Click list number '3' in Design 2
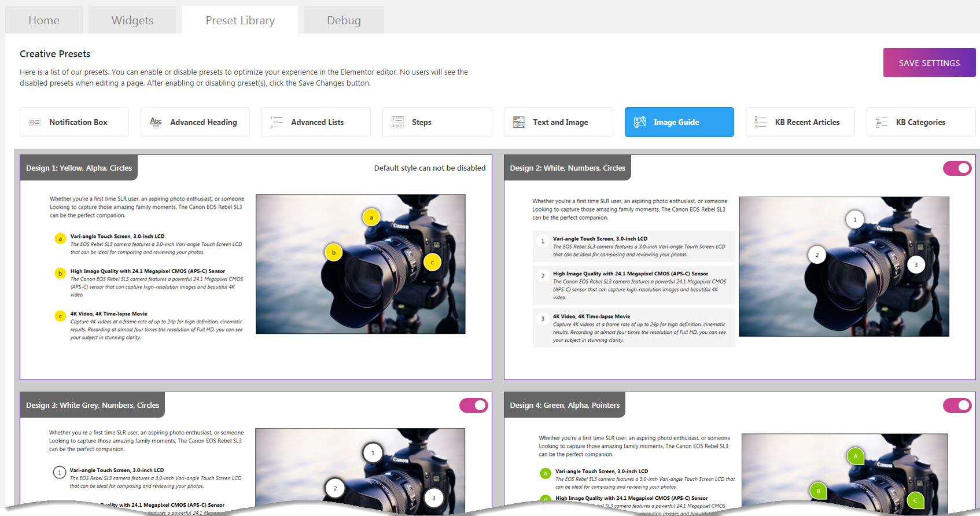980x516 pixels. (x=543, y=319)
